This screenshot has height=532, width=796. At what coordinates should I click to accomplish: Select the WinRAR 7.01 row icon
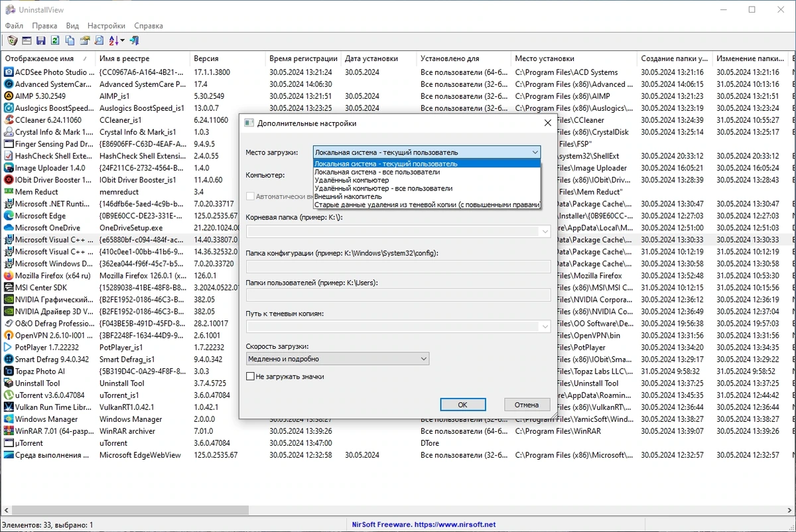click(x=9, y=431)
